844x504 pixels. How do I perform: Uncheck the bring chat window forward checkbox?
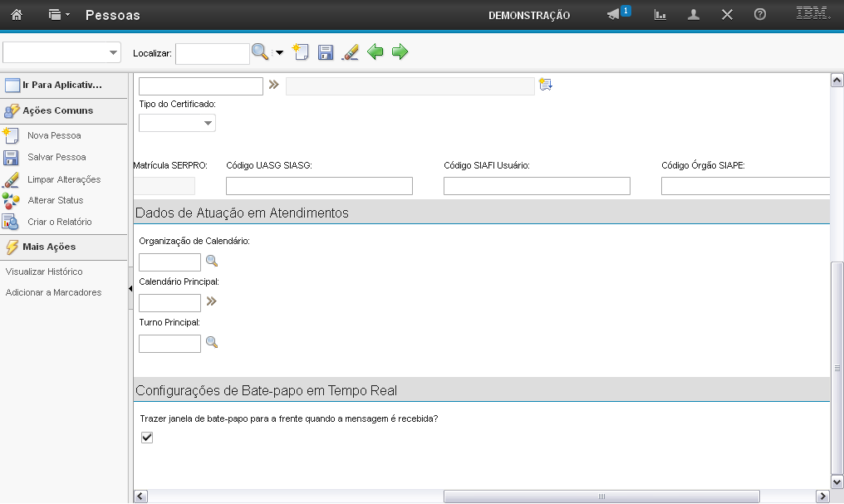pos(147,438)
